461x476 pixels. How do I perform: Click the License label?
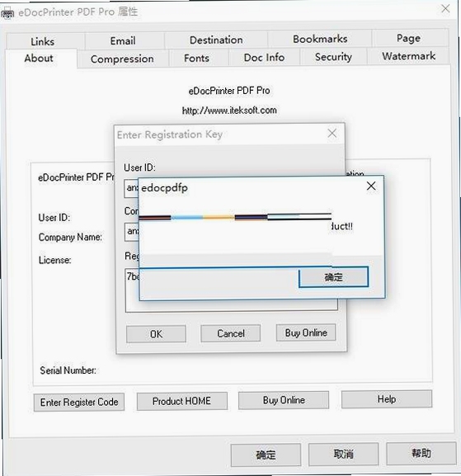[x=55, y=260]
